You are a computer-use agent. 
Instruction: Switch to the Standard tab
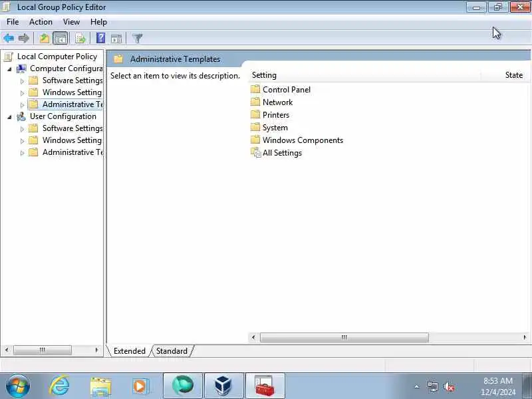point(172,351)
